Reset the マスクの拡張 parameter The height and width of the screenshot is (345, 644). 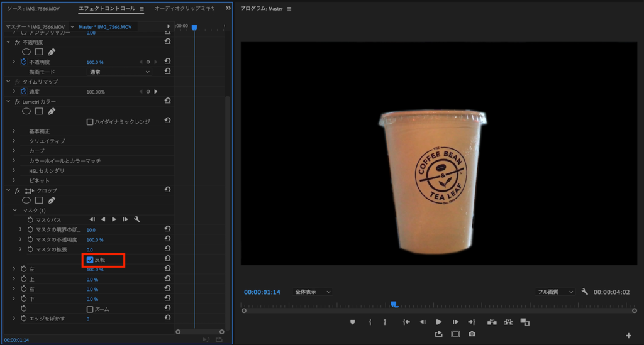point(167,249)
